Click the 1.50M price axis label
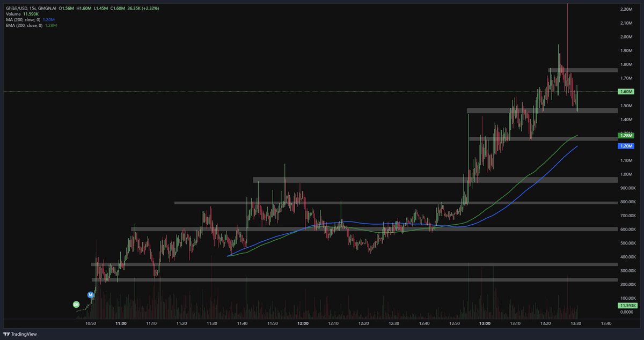Viewport: 644px width, 340px height. pos(626,106)
